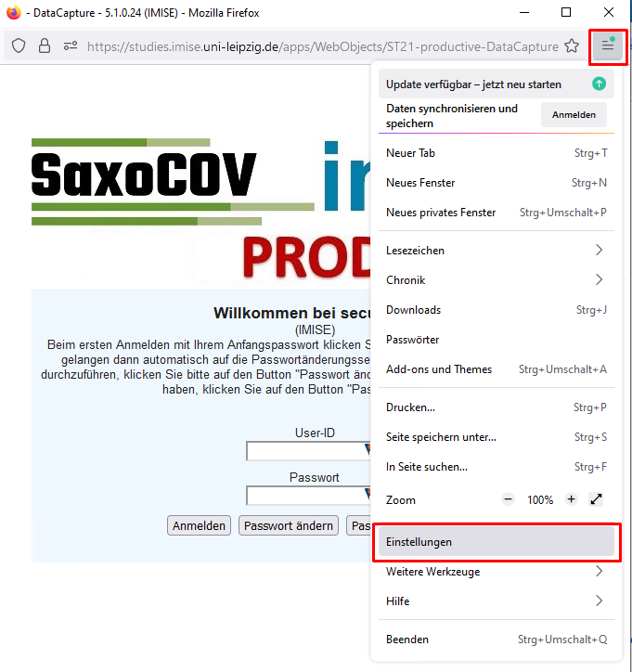This screenshot has height=672, width=632.
Task: Close the Firefox window
Action: 609,12
